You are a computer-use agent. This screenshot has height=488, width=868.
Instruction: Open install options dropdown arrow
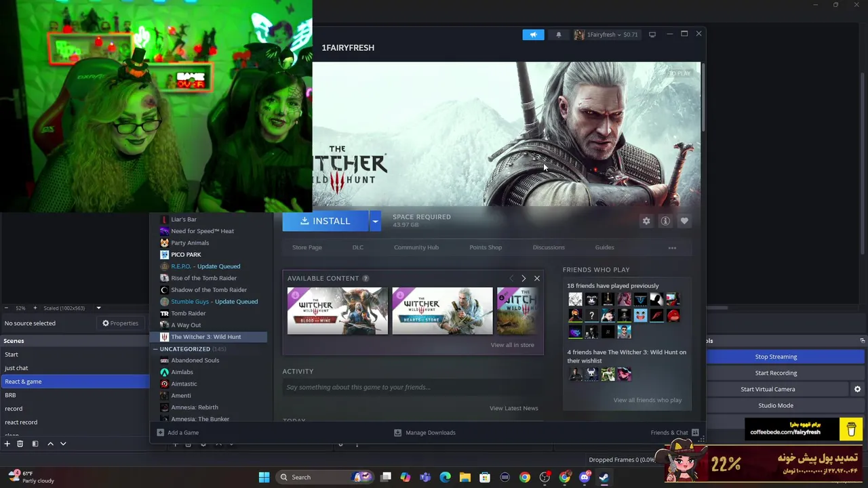pos(375,221)
